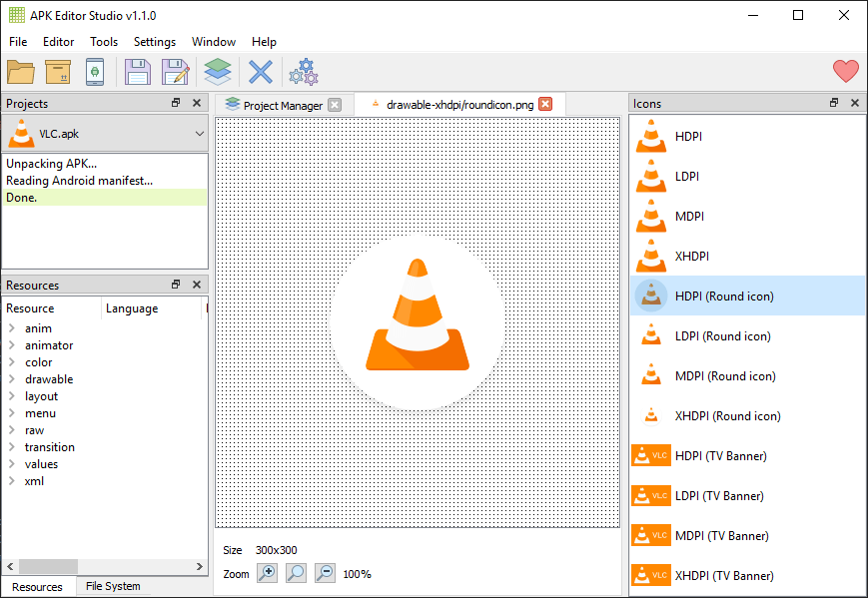Select the XHDPI icon in the Icons panel
Screen dimensions: 868x598
click(x=689, y=256)
